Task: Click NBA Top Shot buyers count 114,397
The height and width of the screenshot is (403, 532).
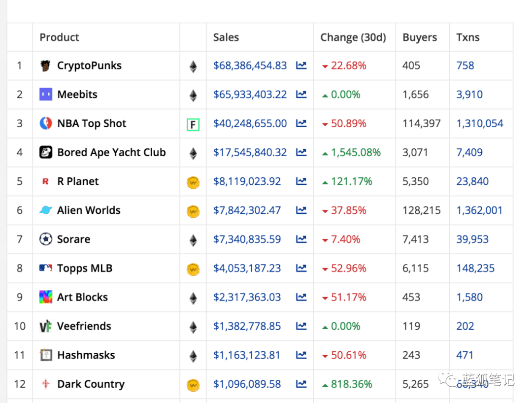Action: pyautogui.click(x=421, y=123)
